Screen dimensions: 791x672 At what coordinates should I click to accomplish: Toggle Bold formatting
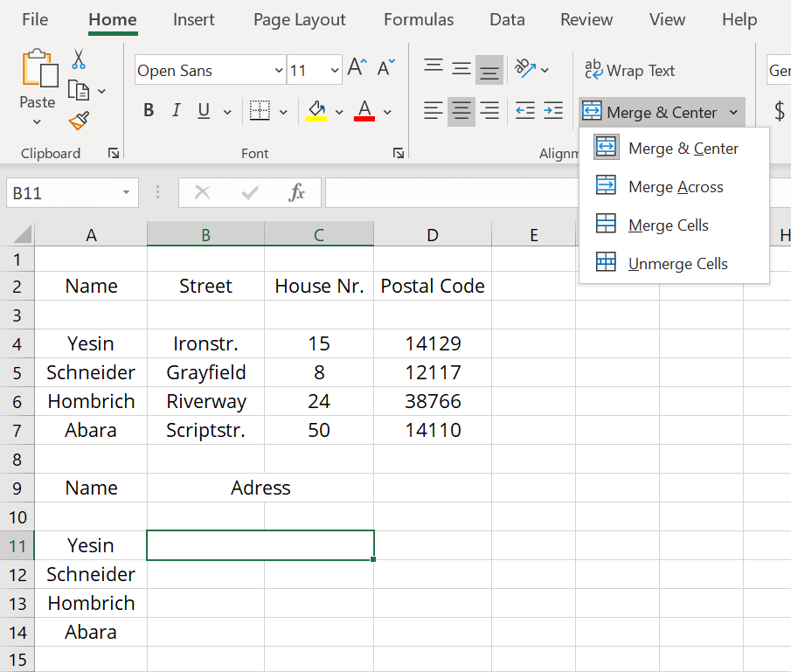tap(149, 111)
